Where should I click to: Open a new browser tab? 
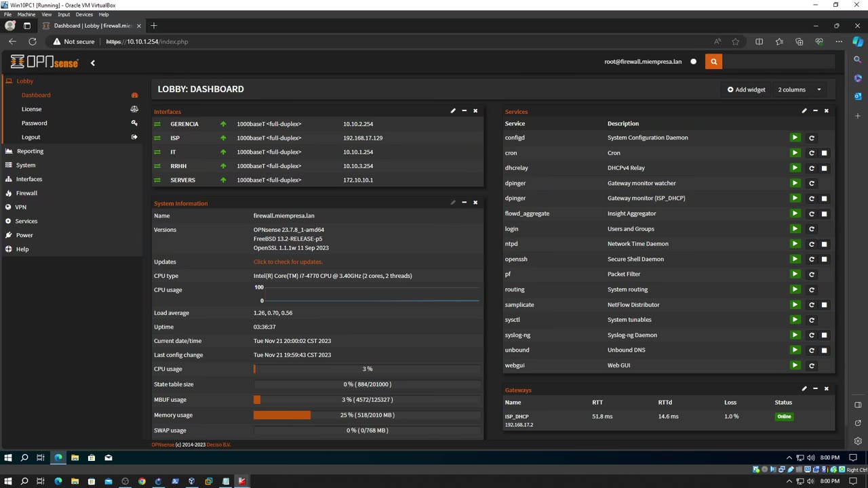[x=154, y=26]
